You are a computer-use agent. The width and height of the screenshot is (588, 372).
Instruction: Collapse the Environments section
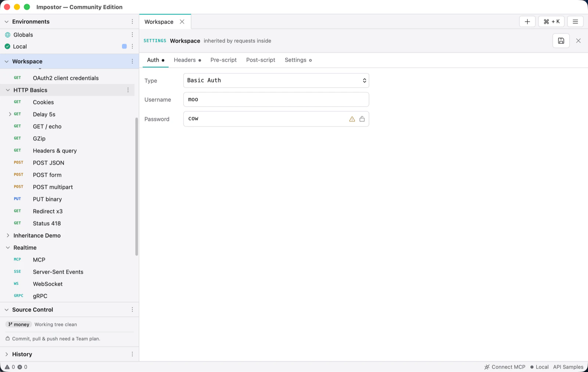pyautogui.click(x=7, y=22)
